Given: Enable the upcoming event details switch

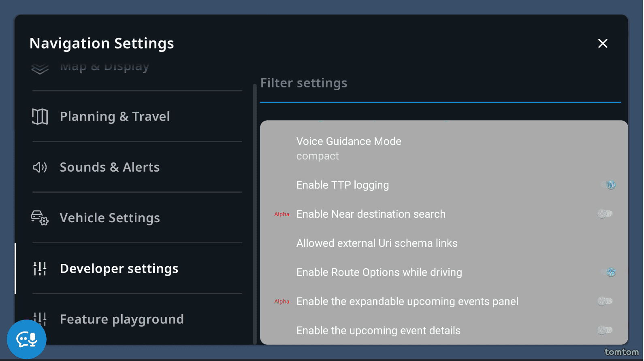Looking at the screenshot, I should click(605, 330).
